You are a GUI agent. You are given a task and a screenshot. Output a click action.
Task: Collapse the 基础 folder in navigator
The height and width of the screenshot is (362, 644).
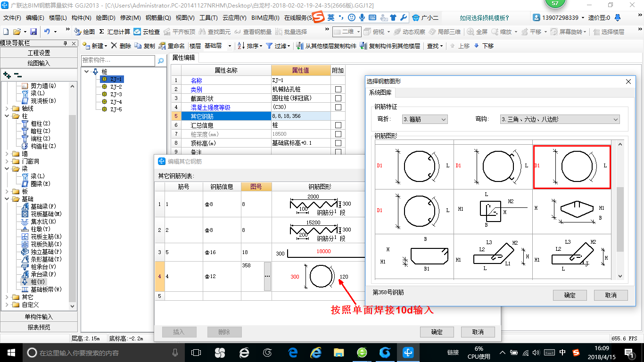coord(8,199)
